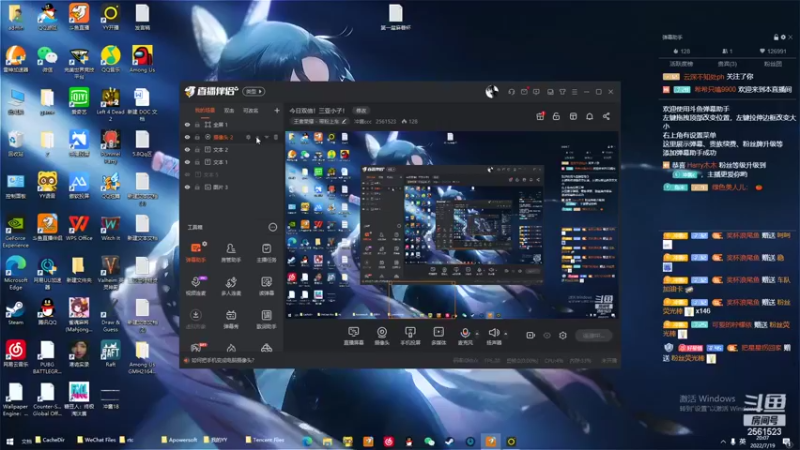Image resolution: width=800 pixels, height=450 pixels.
Task: Switch to the 粉丝团 tab in danmu helper
Action: point(773,64)
